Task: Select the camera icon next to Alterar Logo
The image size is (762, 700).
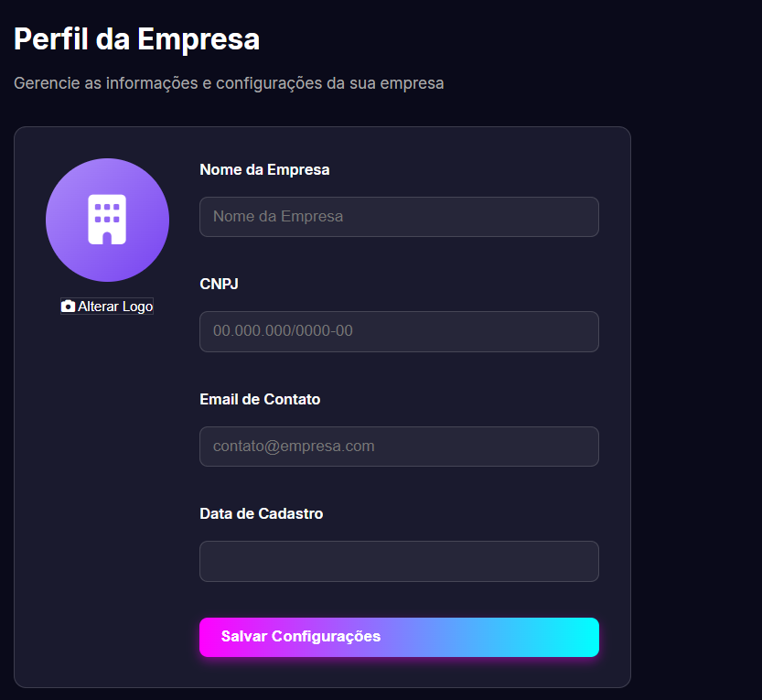Action: (69, 306)
